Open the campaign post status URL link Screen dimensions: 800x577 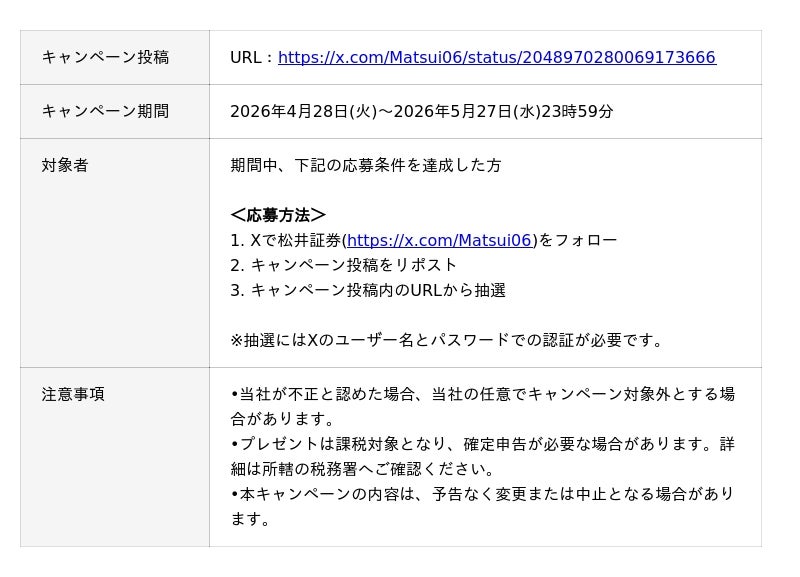[496, 58]
